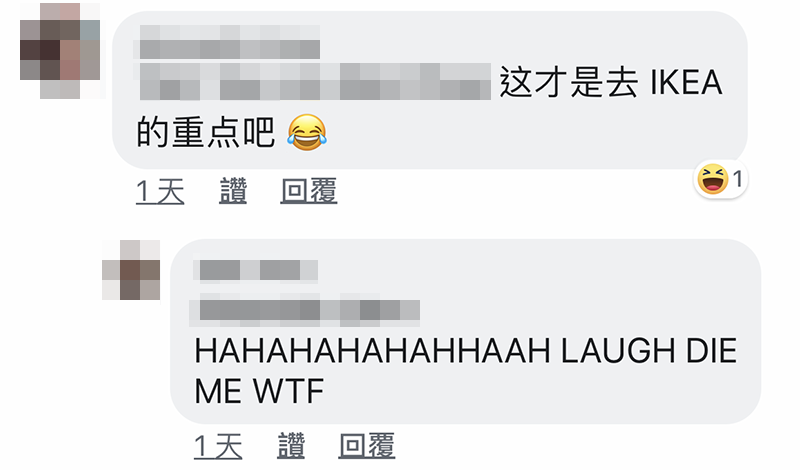
Task: Open the "1天" timestamp under the IKEA comment
Action: click(x=160, y=191)
